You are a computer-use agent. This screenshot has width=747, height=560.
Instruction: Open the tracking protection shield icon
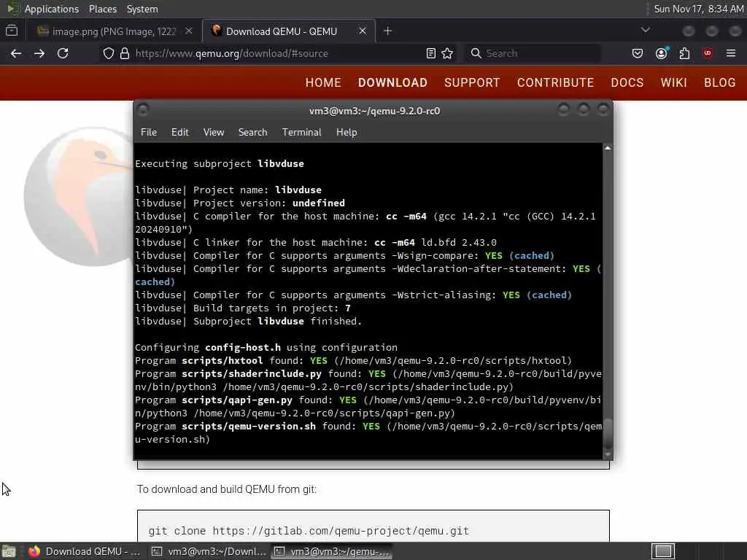109,53
